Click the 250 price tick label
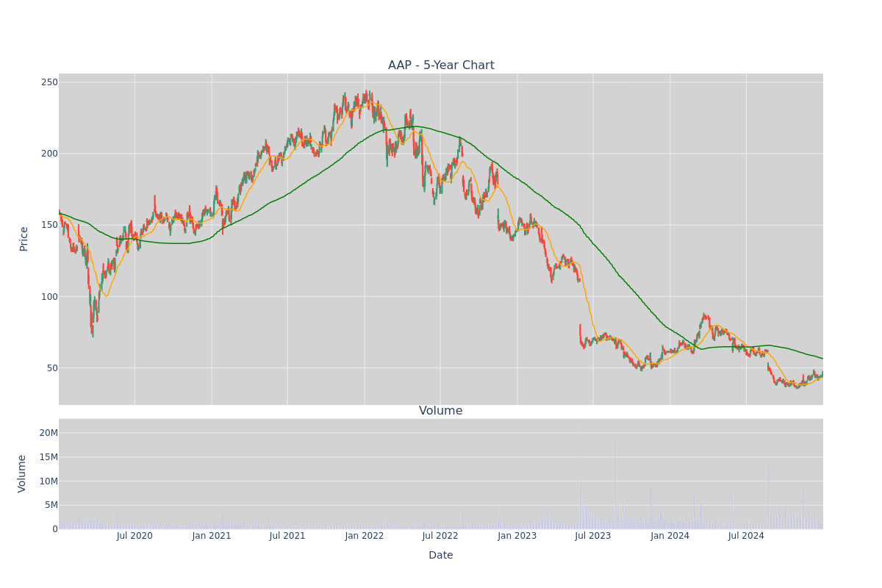This screenshot has width=882, height=588. coord(49,82)
